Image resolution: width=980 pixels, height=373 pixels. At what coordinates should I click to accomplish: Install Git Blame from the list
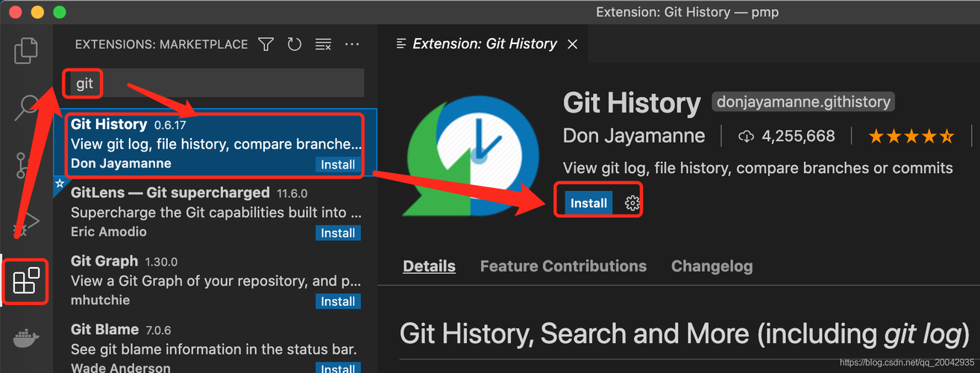338,369
